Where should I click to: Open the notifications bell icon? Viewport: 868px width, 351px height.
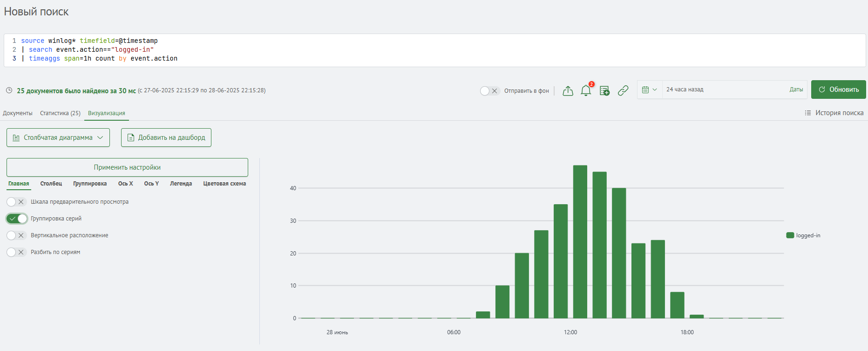click(586, 91)
